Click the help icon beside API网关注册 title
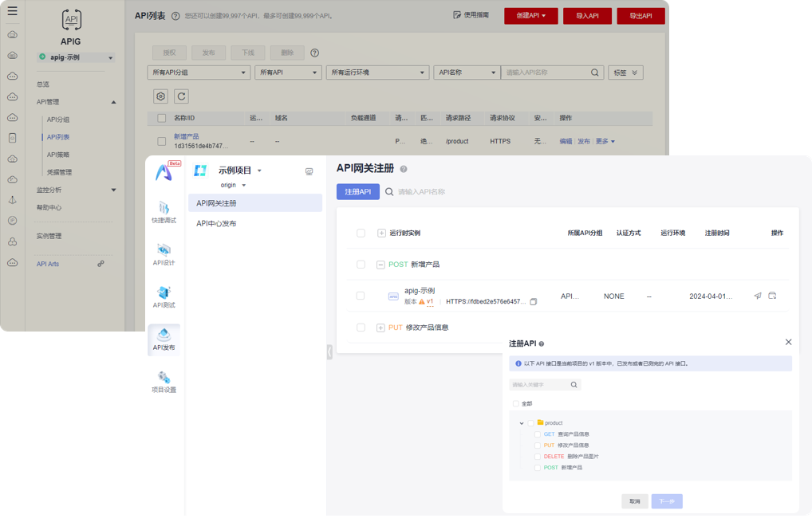This screenshot has width=812, height=518. 404,169
